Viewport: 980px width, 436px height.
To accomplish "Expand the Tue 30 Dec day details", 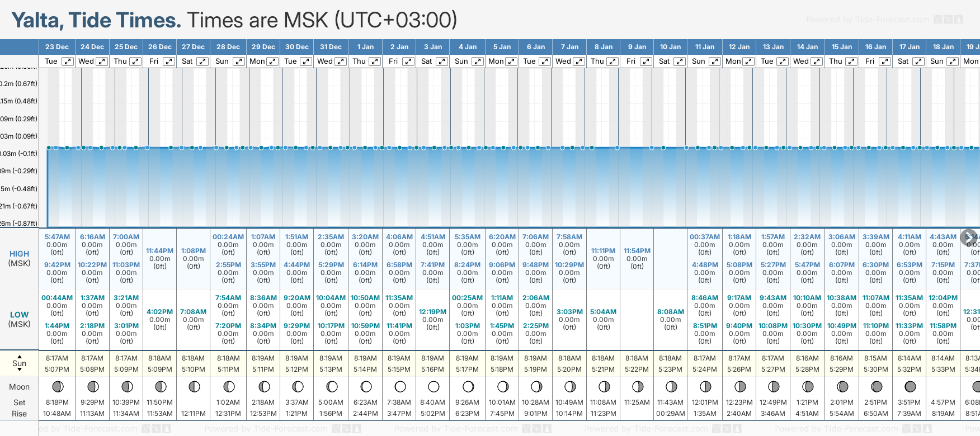I will 305,61.
